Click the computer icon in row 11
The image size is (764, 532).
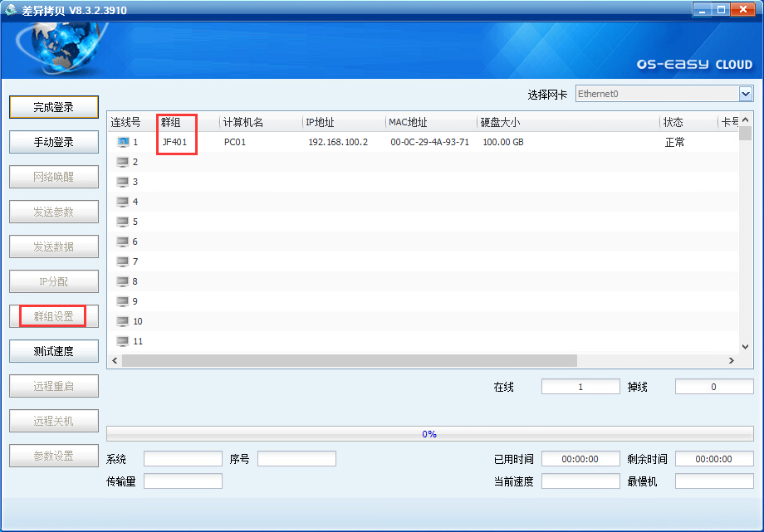[x=123, y=341]
